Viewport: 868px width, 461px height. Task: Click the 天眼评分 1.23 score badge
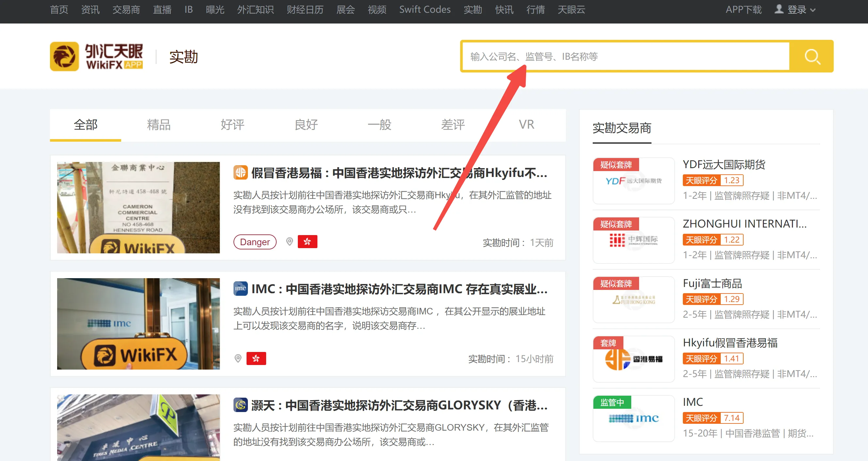pos(713,180)
